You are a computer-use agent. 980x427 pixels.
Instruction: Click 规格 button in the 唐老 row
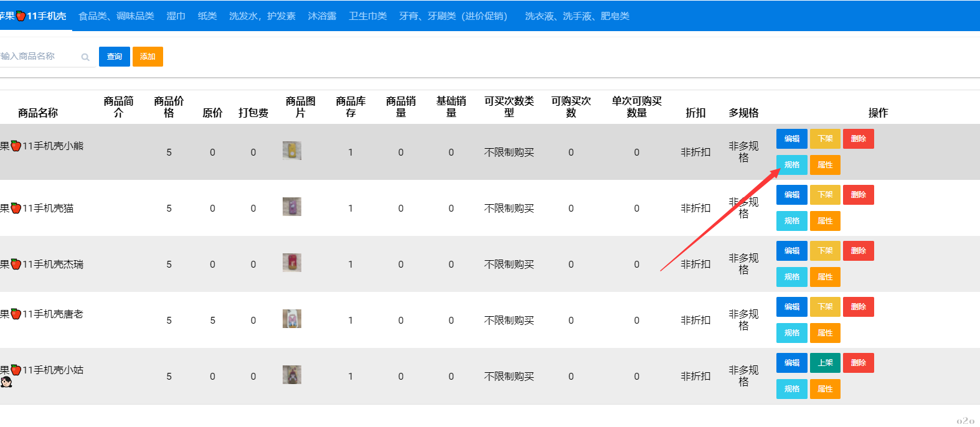point(791,333)
